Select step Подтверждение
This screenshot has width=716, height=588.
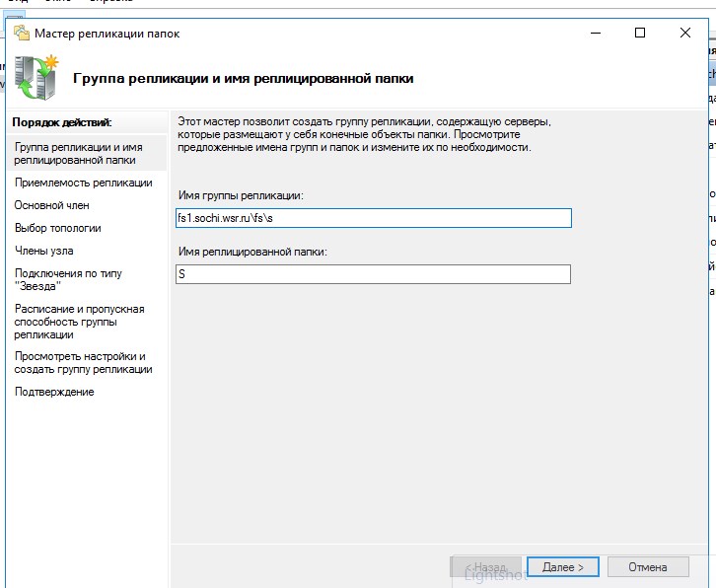[54, 392]
